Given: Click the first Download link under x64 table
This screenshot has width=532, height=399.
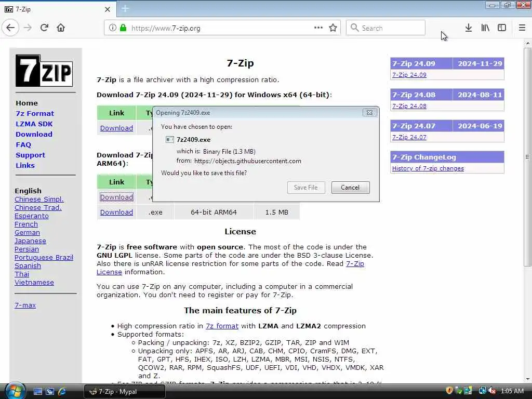Looking at the screenshot, I should click(x=116, y=128).
